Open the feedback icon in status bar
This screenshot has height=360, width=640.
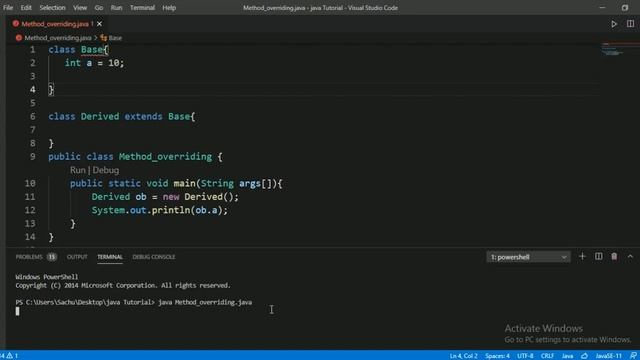633,356
